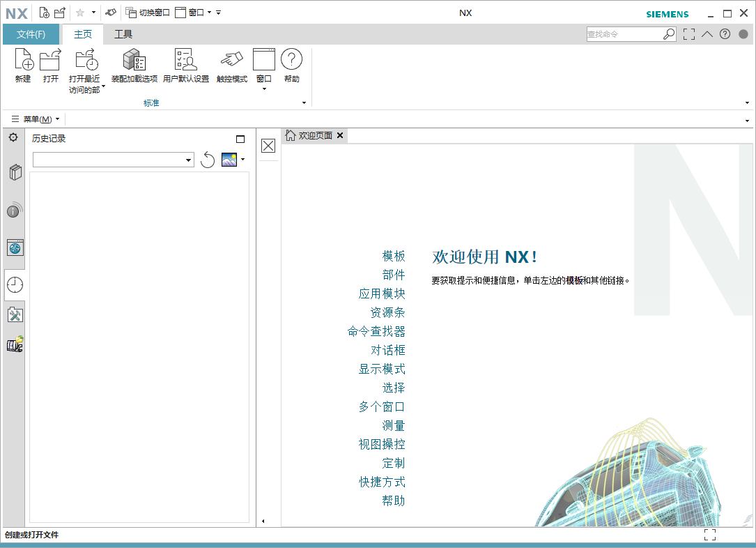The height and width of the screenshot is (548, 756).
Task: Click the 选择 link
Action: pyautogui.click(x=394, y=388)
